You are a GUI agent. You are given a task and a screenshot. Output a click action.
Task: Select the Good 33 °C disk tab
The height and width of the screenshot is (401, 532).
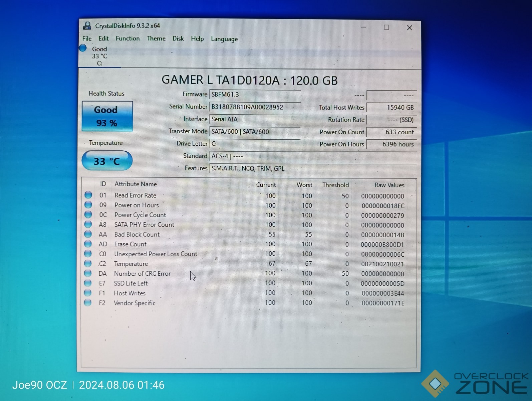pos(99,56)
